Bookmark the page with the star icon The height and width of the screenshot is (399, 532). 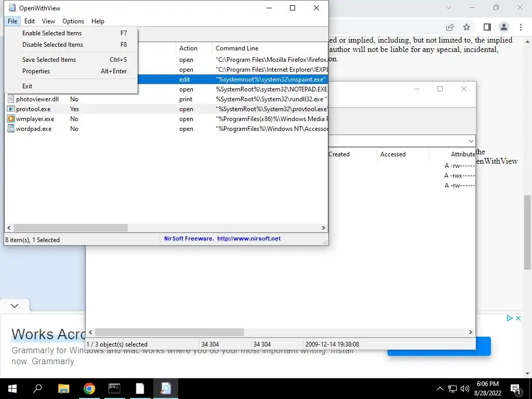click(467, 27)
